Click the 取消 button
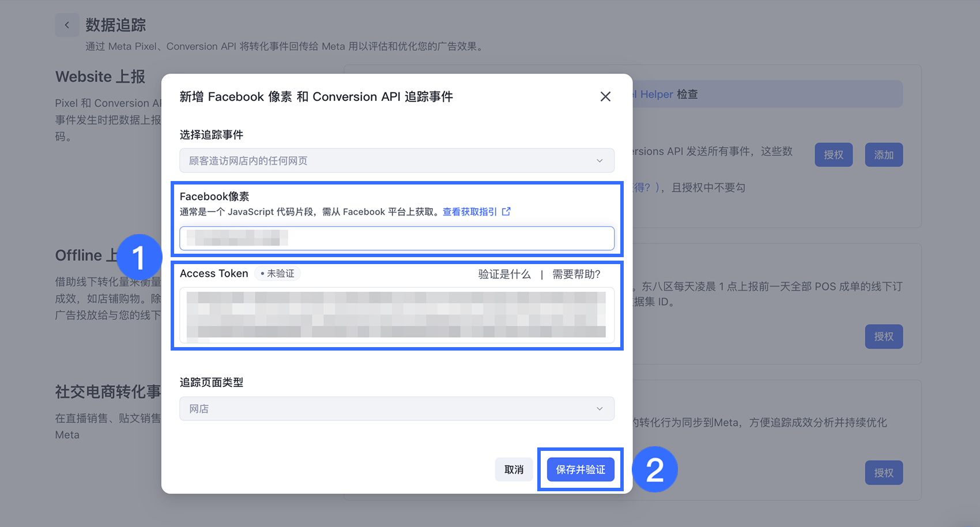 point(514,470)
